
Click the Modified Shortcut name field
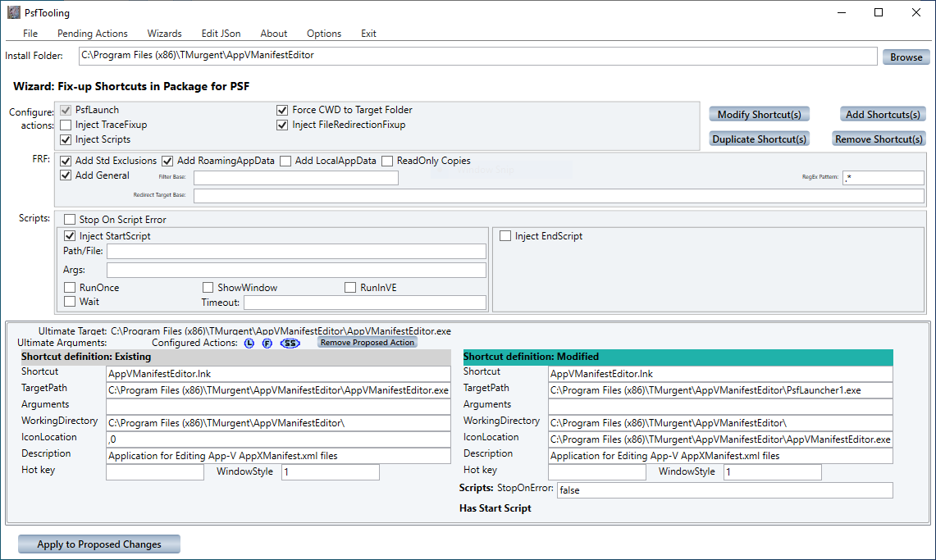click(720, 374)
